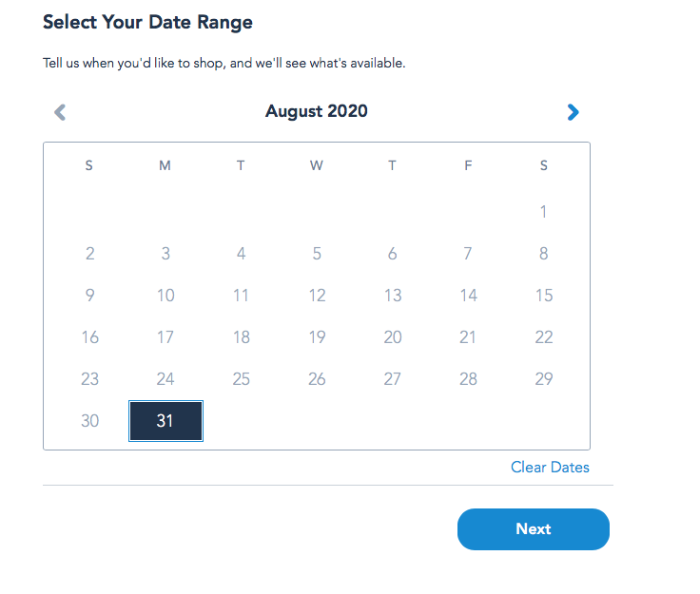Choose August 15 date cell

tap(543, 296)
